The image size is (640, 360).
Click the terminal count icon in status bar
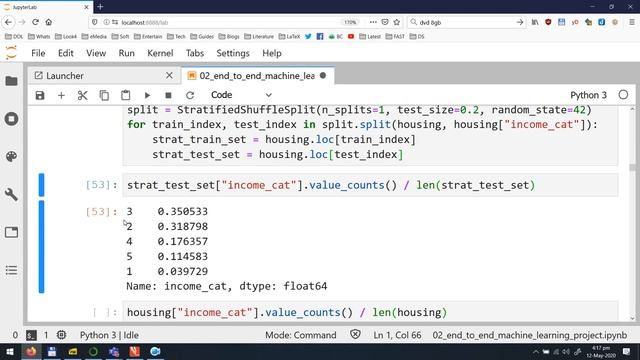coord(31,335)
